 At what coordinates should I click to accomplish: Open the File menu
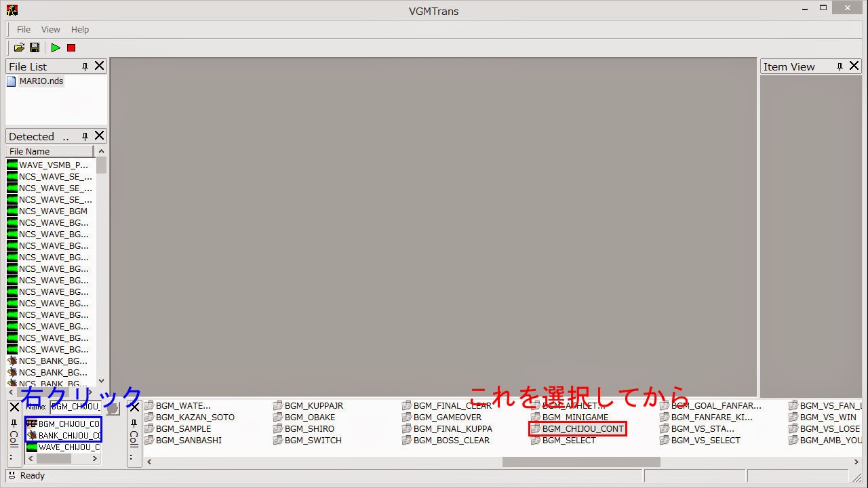pos(24,30)
